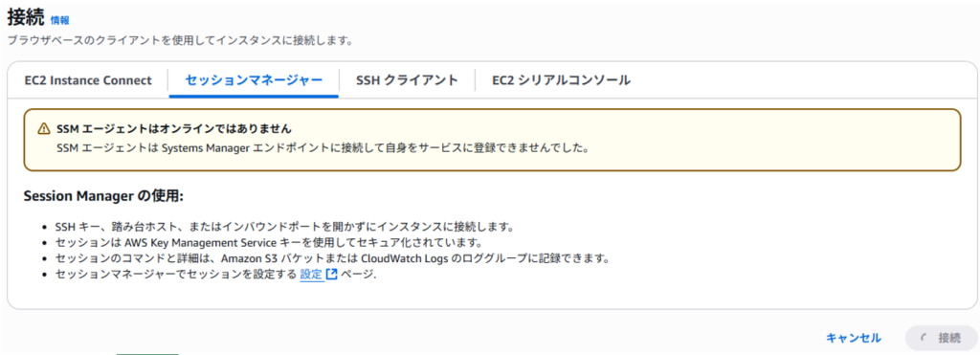Viewport: 980px width, 355px height.
Task: Follow the 設定 link to the settings page
Action: [311, 274]
